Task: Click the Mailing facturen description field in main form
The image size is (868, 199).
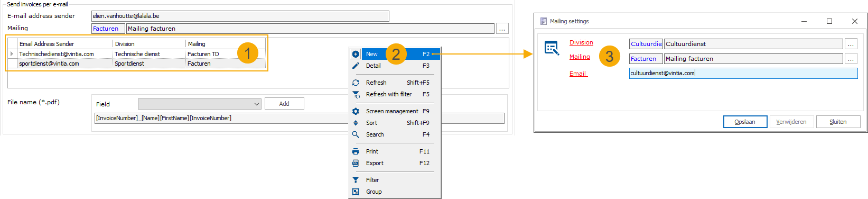Action: tap(311, 29)
